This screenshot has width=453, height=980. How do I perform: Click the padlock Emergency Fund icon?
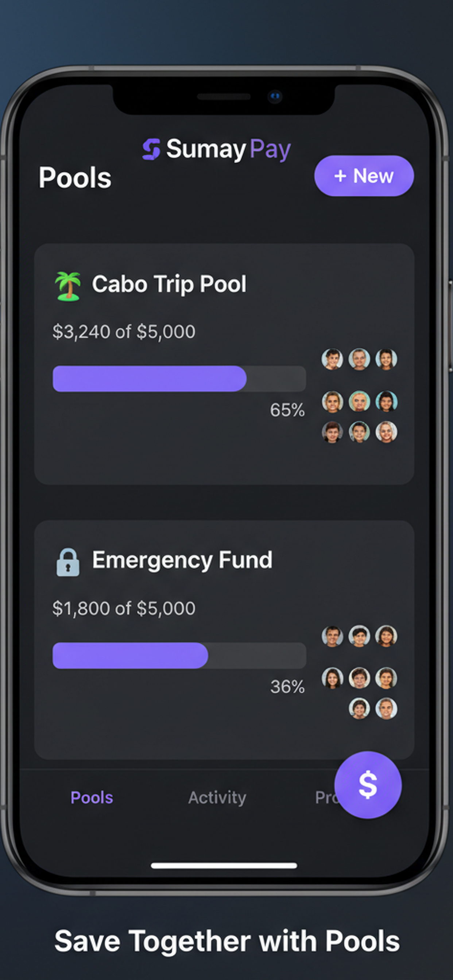pyautogui.click(x=68, y=562)
